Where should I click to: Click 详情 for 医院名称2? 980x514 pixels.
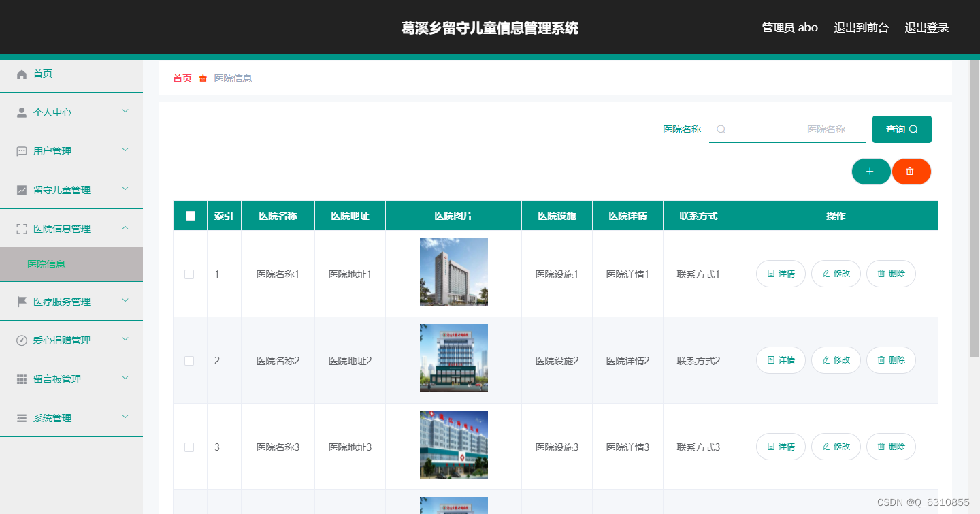781,360
